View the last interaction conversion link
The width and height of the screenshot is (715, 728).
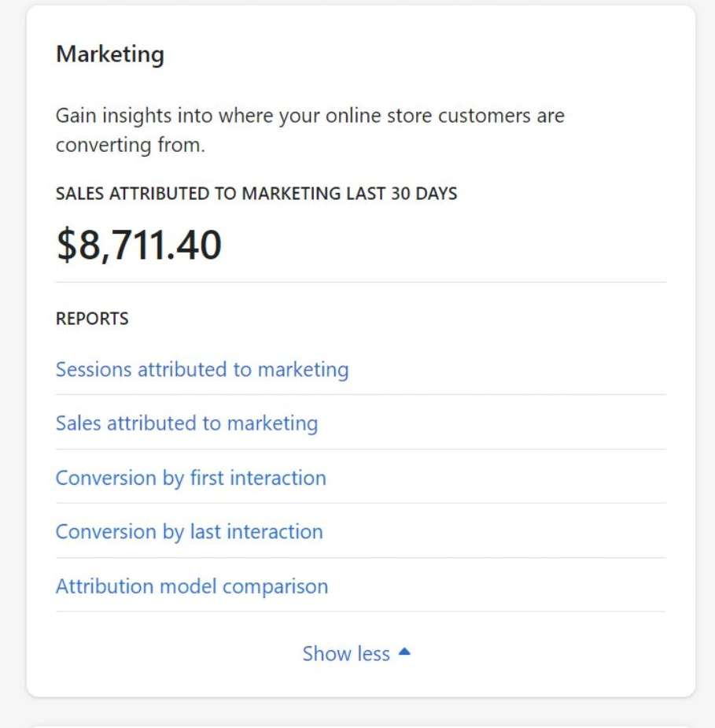point(189,532)
